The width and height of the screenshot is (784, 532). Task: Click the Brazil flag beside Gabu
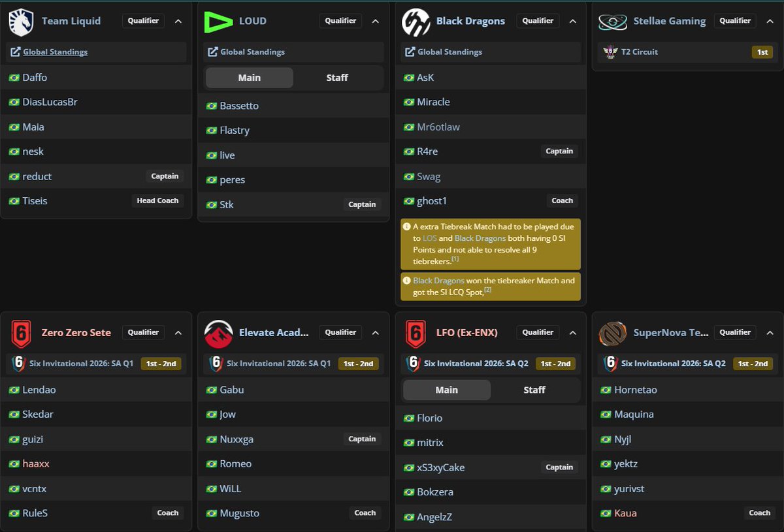(x=212, y=390)
